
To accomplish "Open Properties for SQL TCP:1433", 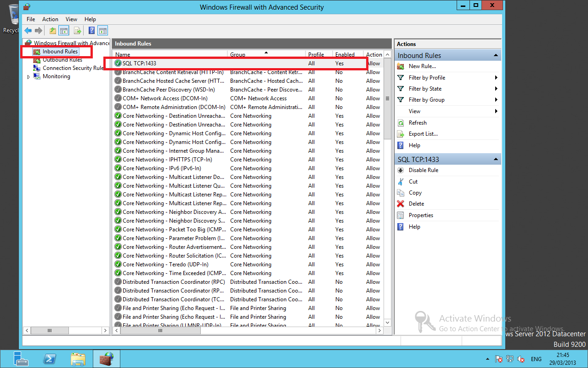I will coord(421,215).
